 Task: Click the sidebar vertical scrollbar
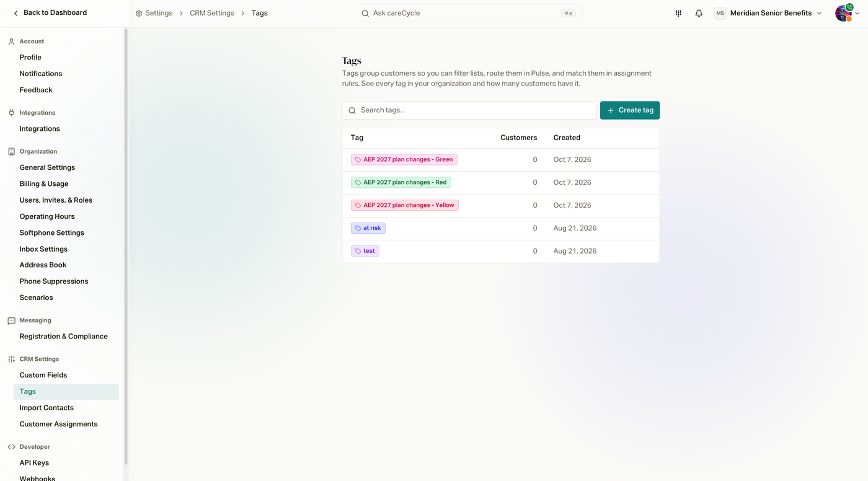[126, 247]
